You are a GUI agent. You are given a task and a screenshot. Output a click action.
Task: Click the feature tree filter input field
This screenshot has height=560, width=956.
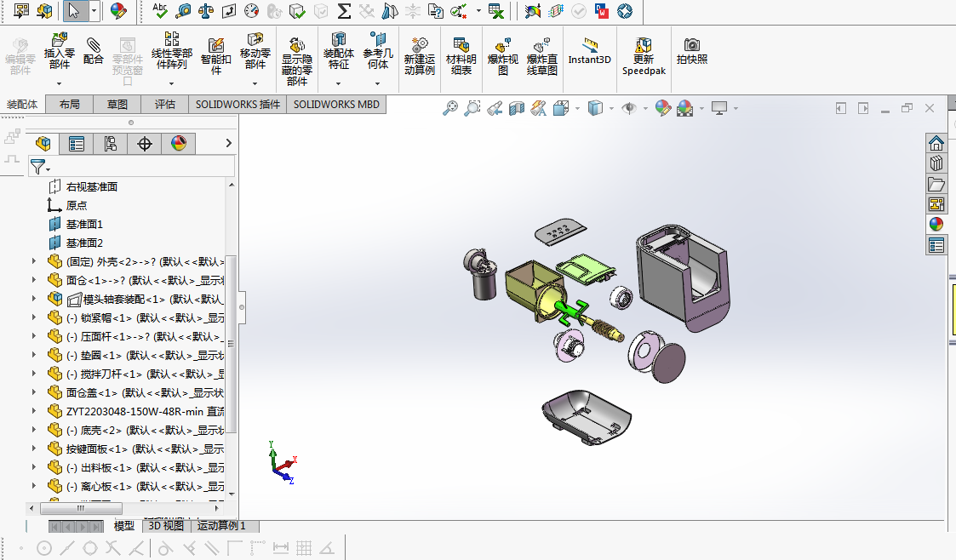pos(131,166)
